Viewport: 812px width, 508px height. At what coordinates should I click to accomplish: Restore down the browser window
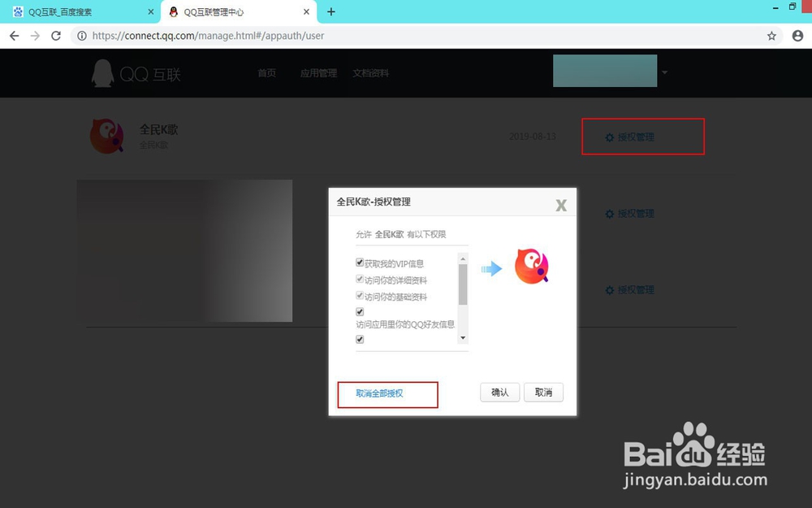coord(793,7)
